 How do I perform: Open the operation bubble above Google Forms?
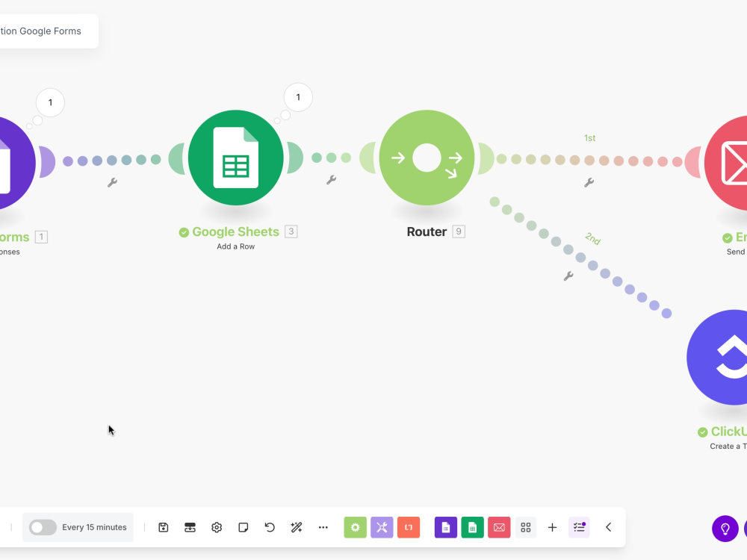[51, 102]
